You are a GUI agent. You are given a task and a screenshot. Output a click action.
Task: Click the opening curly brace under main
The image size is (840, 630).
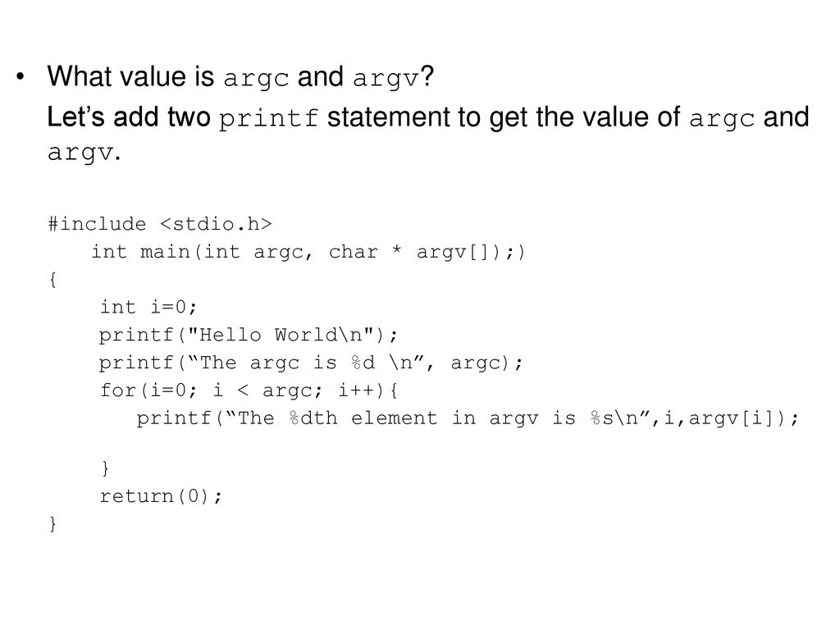click(52, 280)
